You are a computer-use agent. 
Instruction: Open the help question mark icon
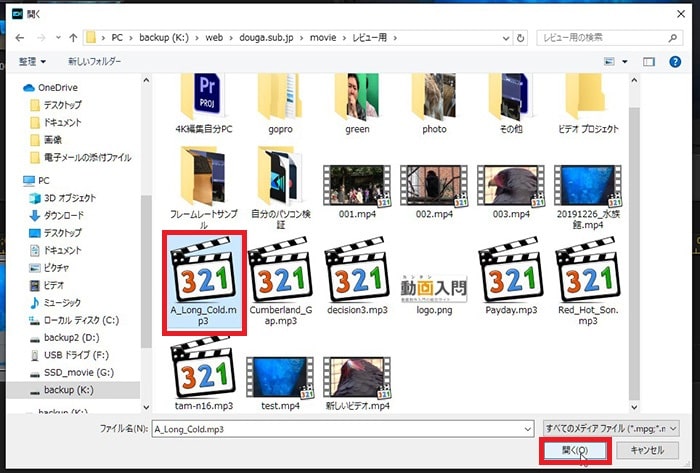[x=675, y=62]
